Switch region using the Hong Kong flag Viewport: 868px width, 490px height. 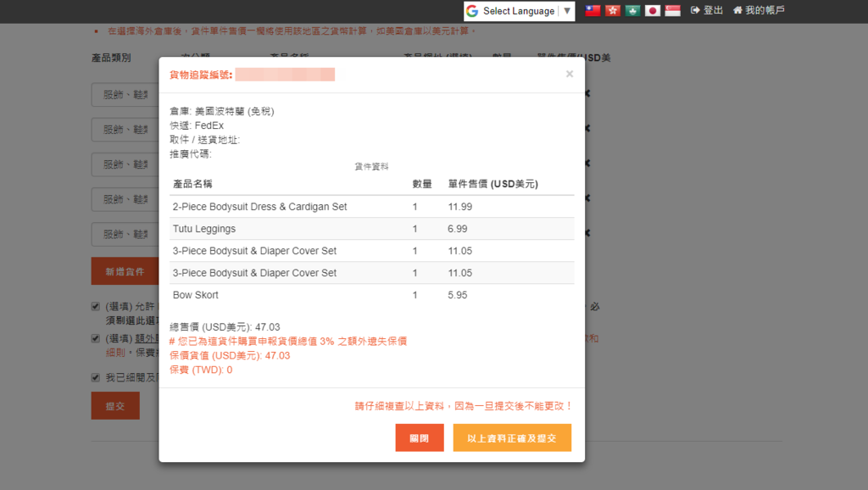coord(613,11)
